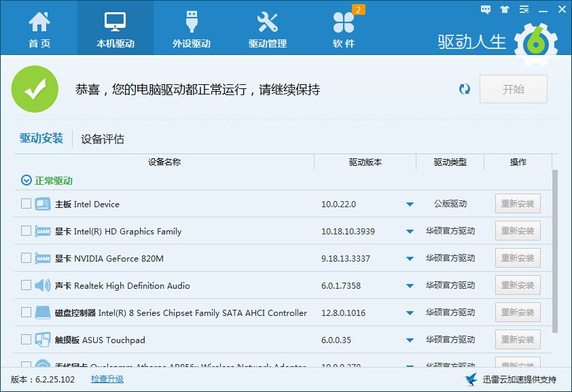Open version dropdown for 10.0.22.0
Screen dimensions: 572x392
click(410, 204)
